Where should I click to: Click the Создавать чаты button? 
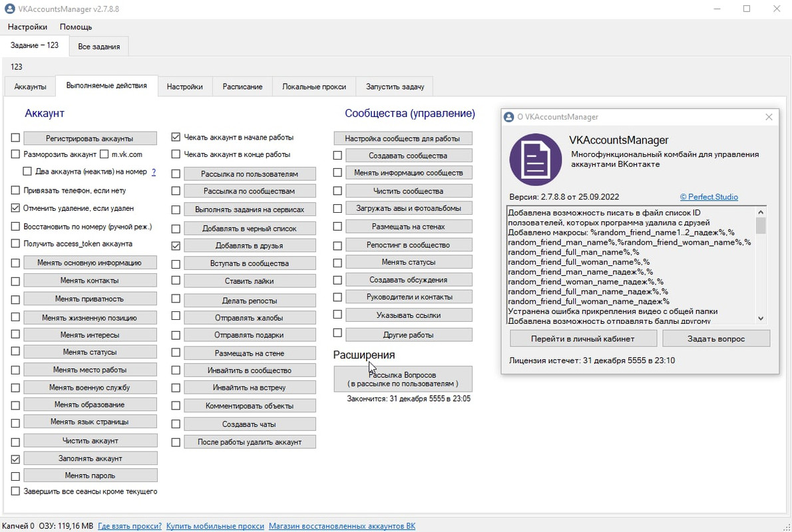250,424
